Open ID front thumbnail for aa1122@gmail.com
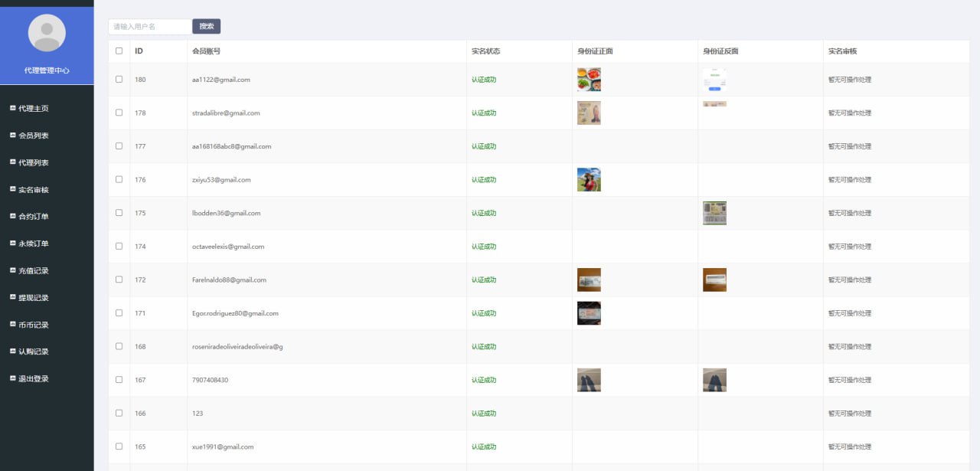The height and width of the screenshot is (471, 980). (589, 80)
